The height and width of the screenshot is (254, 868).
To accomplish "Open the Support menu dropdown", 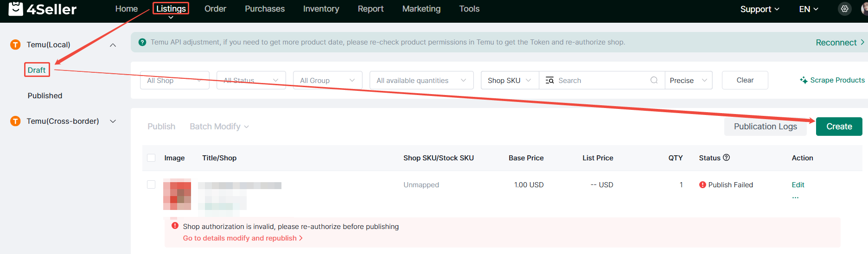I will pyautogui.click(x=759, y=9).
